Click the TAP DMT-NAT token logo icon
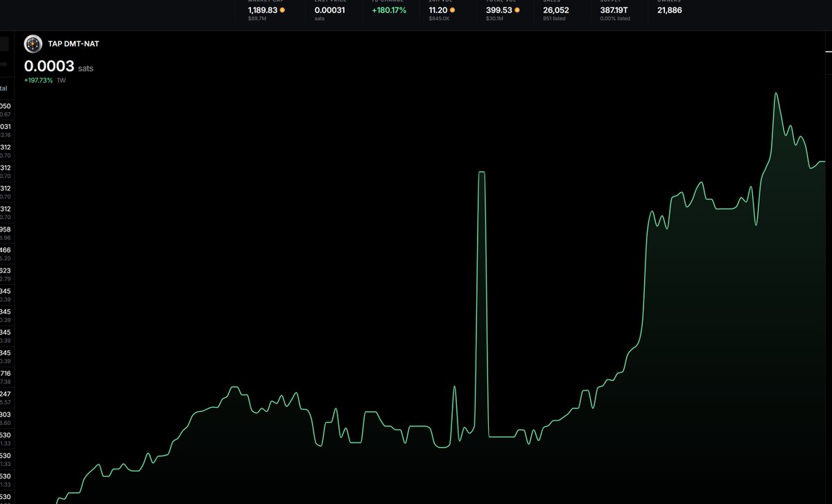Viewport: 832px width, 504px height. pos(33,44)
